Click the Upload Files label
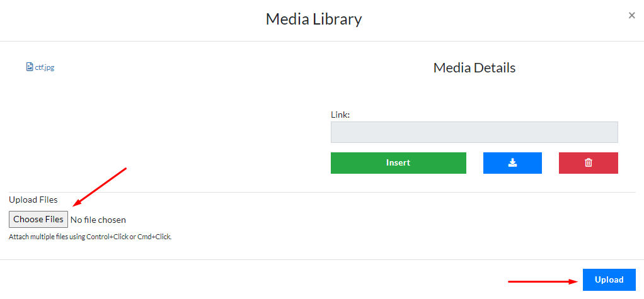The height and width of the screenshot is (299, 644). click(33, 200)
